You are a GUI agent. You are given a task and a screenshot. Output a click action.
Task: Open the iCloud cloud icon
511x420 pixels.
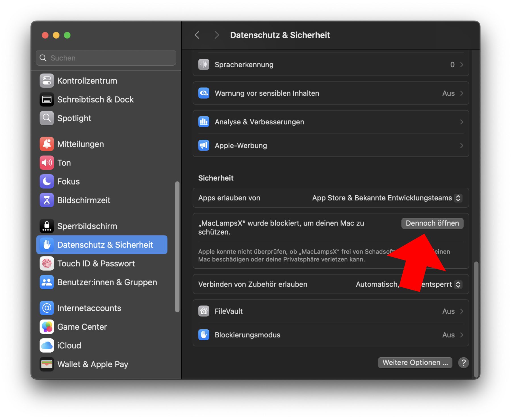pyautogui.click(x=47, y=346)
